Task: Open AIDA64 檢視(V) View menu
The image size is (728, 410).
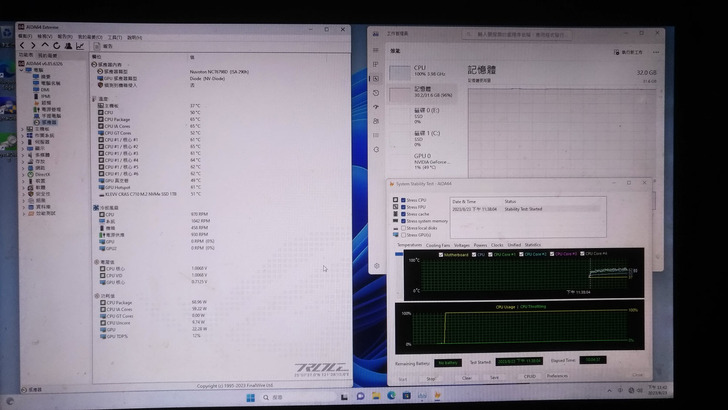Action: tap(45, 36)
